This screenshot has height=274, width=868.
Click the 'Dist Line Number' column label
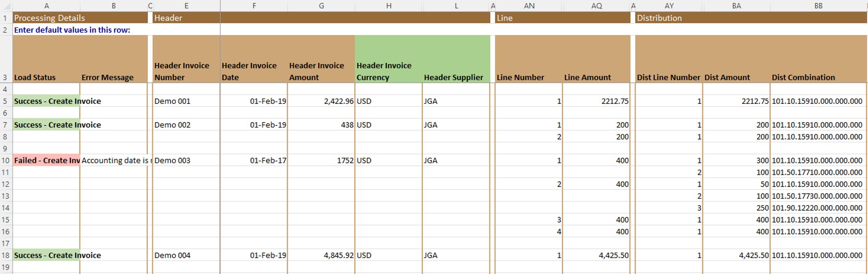tap(669, 77)
